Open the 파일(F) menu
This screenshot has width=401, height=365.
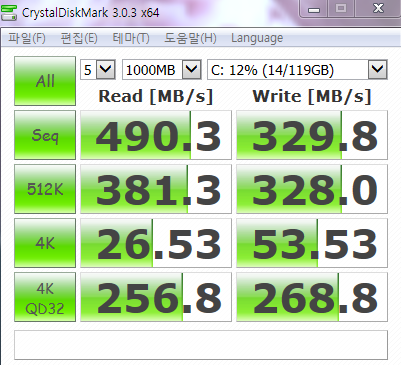pos(27,38)
